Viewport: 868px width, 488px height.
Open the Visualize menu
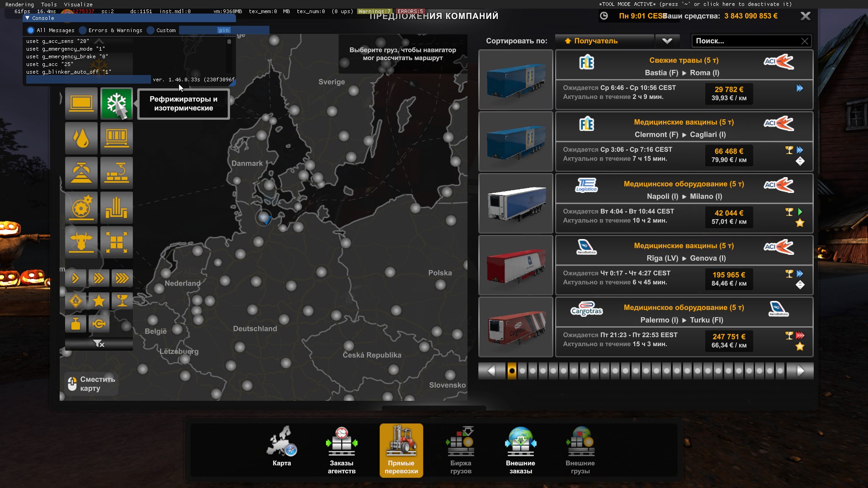click(78, 5)
